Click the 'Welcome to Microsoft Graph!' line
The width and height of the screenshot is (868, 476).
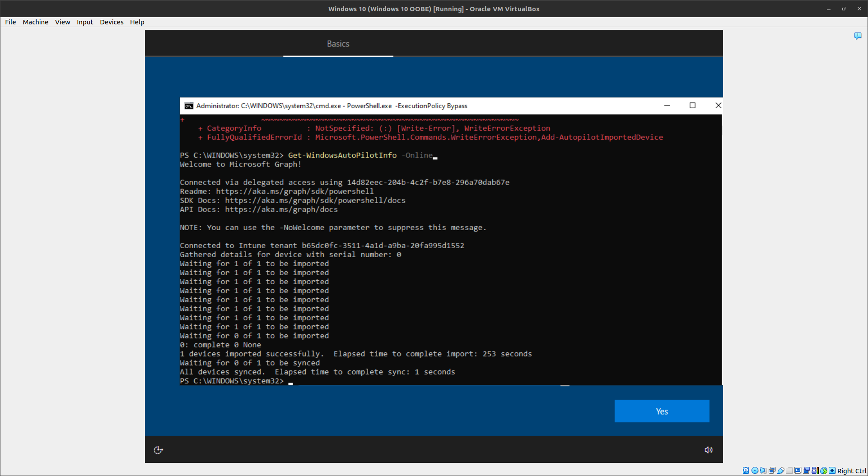tap(241, 164)
